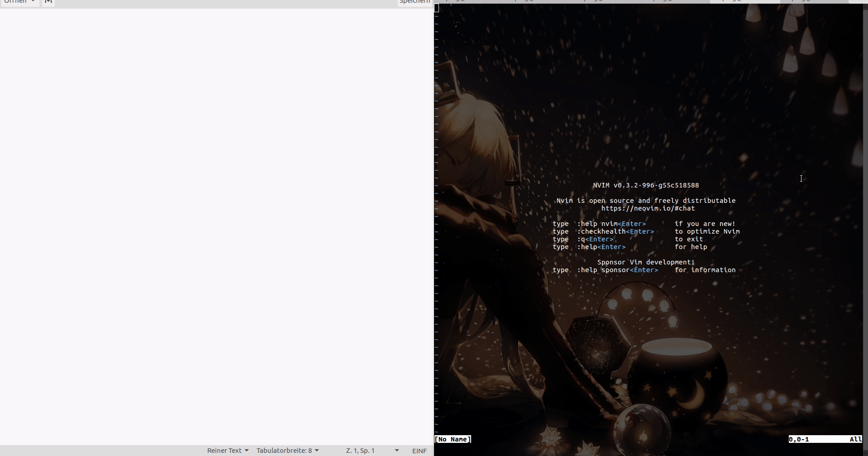Click "to optimize Nvim" text
This screenshot has width=868, height=456.
pyautogui.click(x=707, y=231)
